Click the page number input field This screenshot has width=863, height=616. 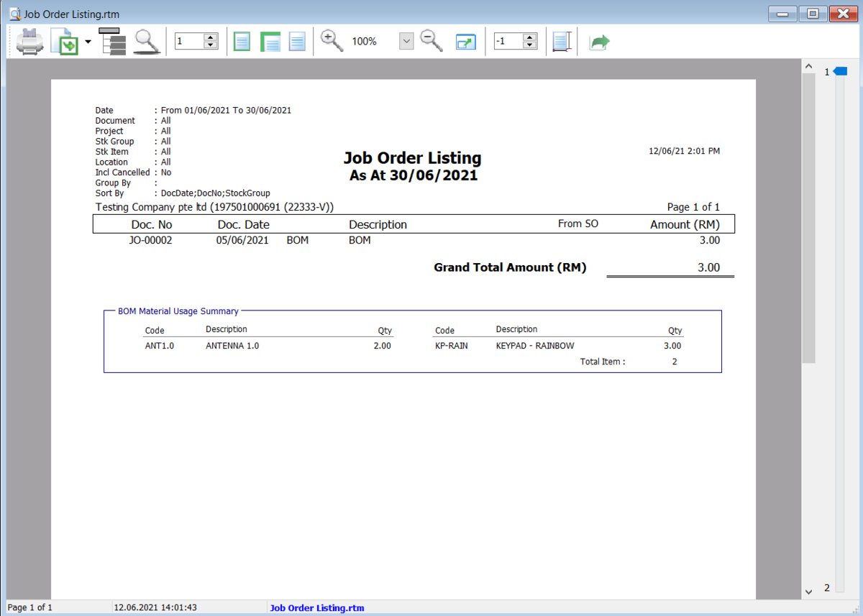click(x=188, y=42)
